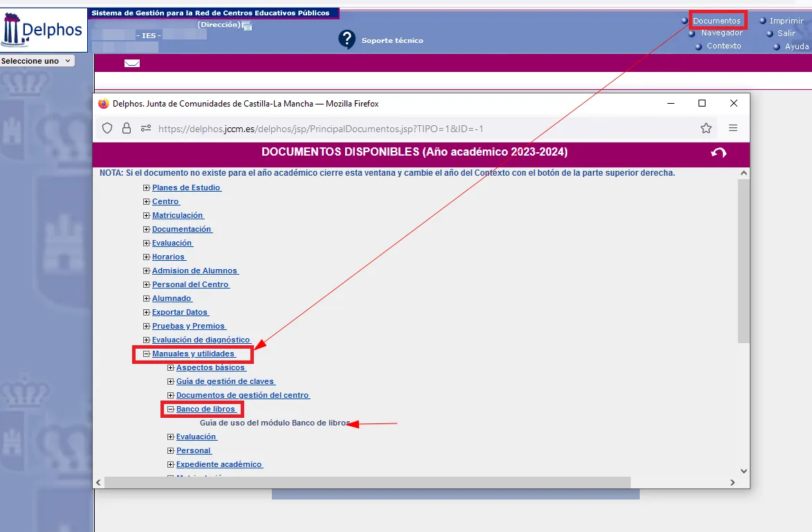Open Guía de uso del módulo Banco de libros
This screenshot has height=532, width=812.
click(275, 423)
